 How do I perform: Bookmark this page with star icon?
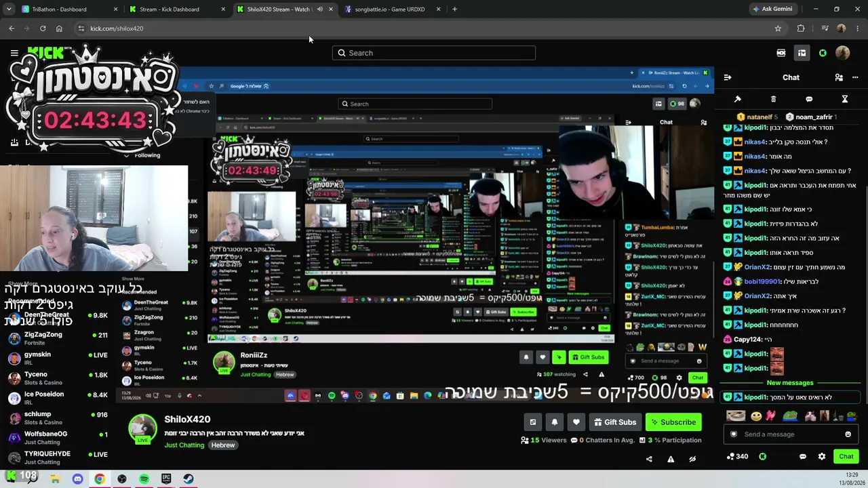(778, 28)
